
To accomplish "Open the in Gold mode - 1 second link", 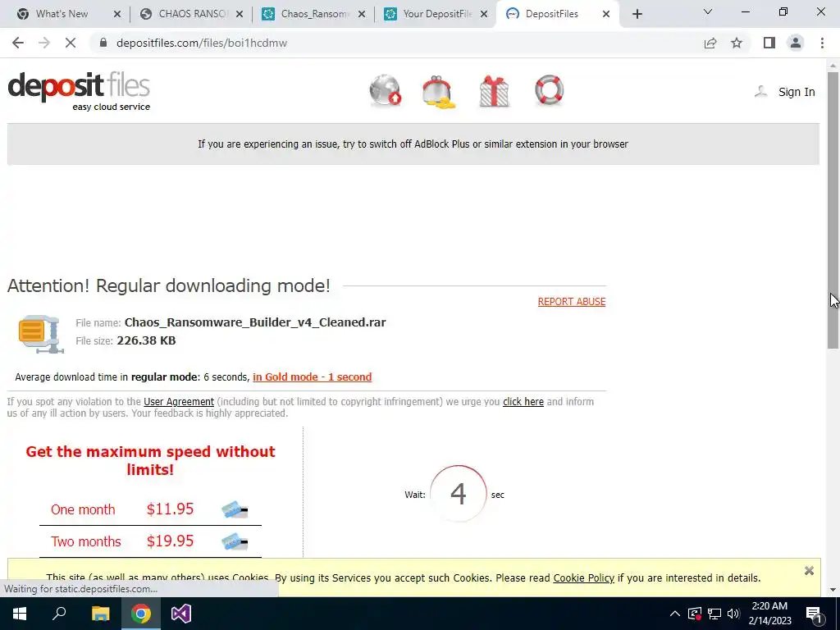I will [x=313, y=377].
